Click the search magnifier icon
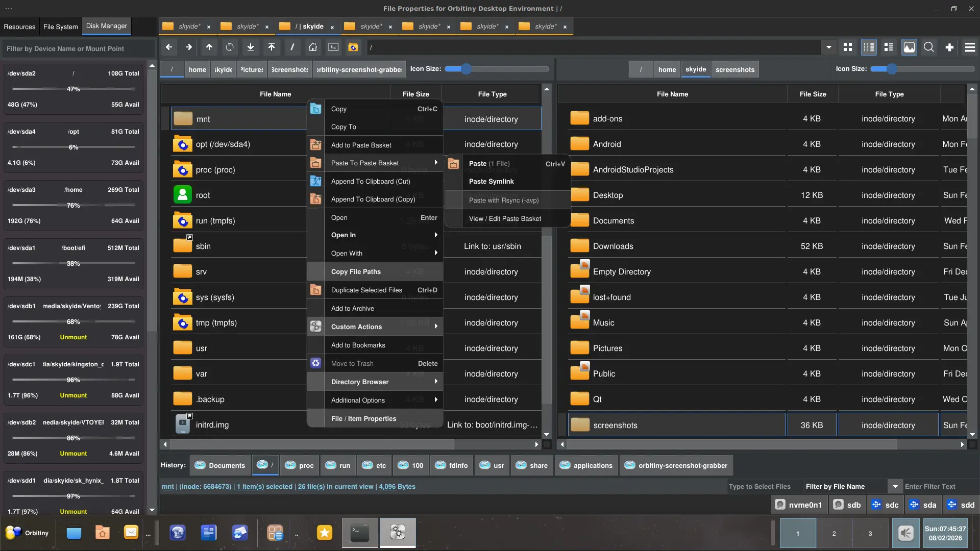This screenshot has height=551, width=980. pyautogui.click(x=929, y=47)
